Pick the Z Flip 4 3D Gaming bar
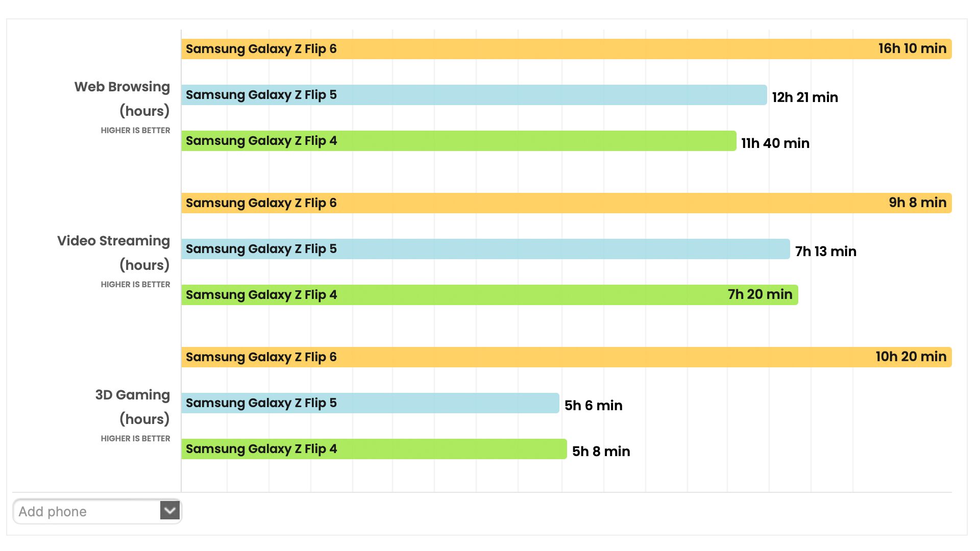 pos(374,449)
